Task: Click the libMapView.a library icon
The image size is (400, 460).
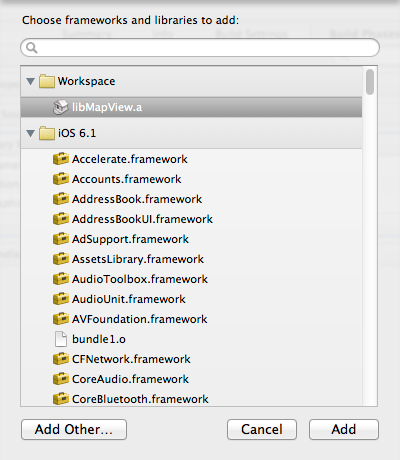Action: [61, 107]
